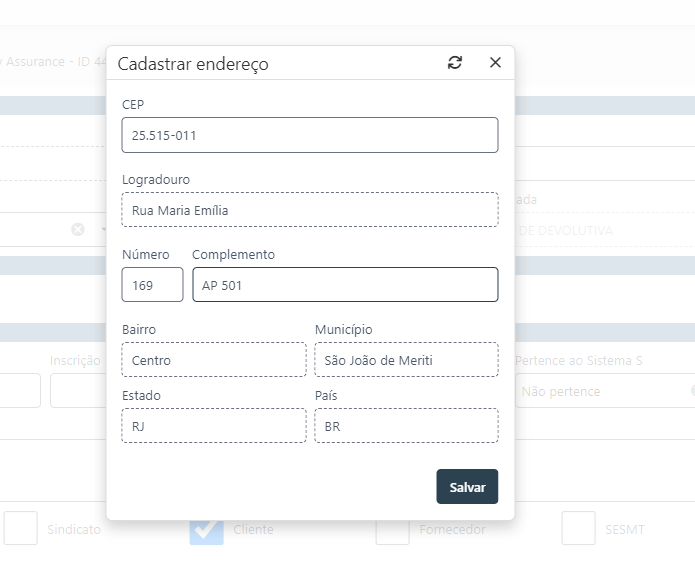Select the Número field
This screenshot has height=561, width=695.
tap(152, 285)
